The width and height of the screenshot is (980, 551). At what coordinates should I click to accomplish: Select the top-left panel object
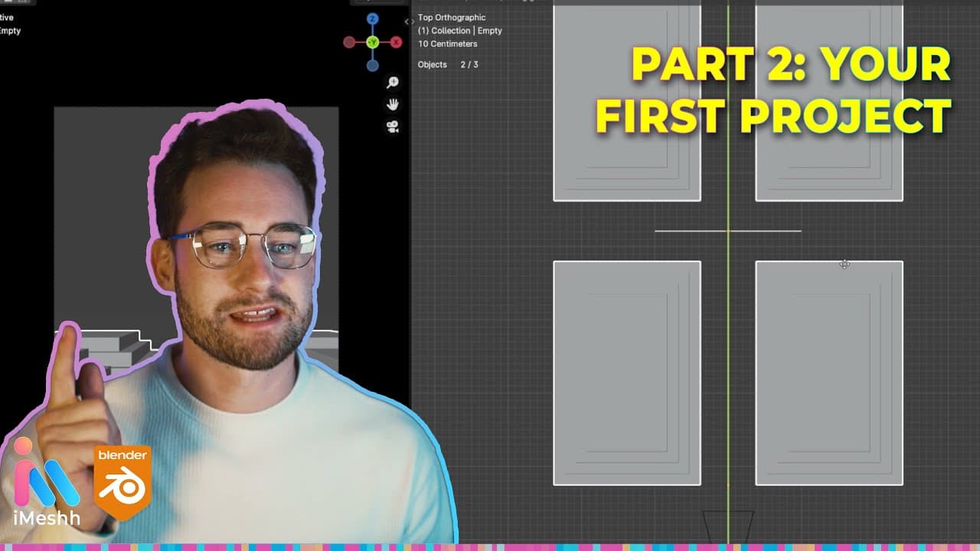tap(627, 102)
